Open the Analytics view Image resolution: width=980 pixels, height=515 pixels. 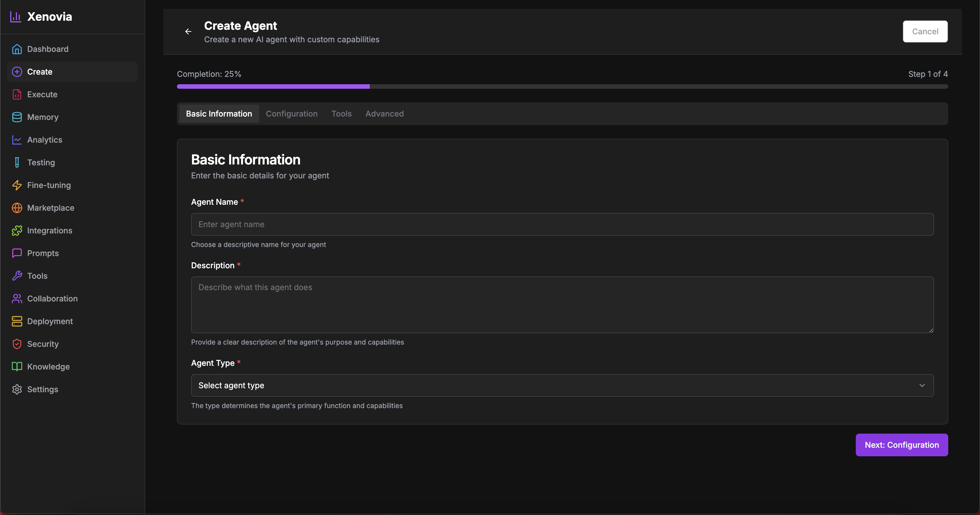[45, 140]
